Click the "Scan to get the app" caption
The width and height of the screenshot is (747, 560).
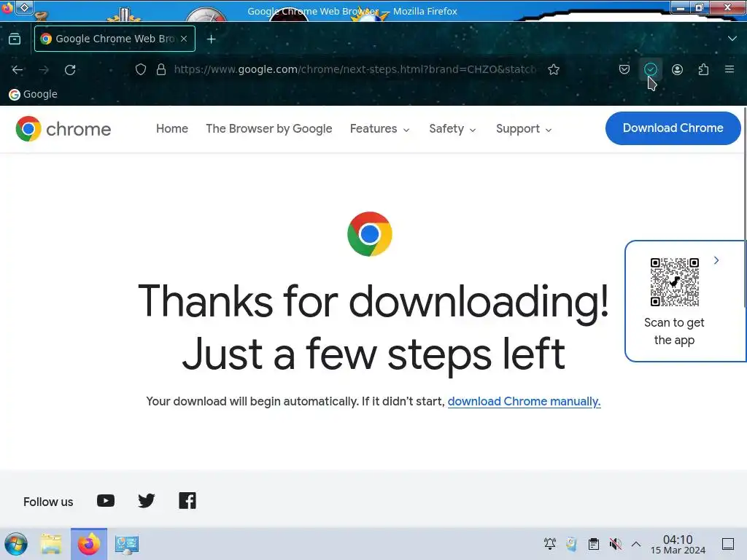tap(674, 331)
